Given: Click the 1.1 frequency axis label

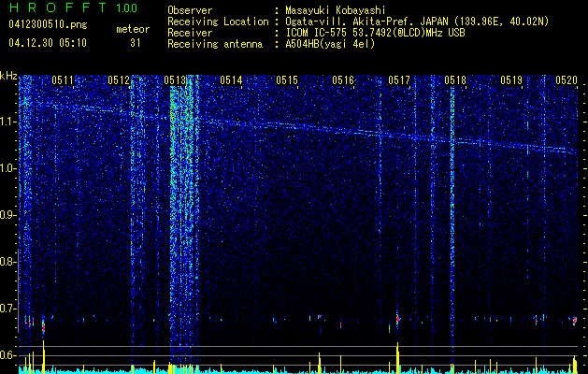Looking at the screenshot, I should tap(8, 122).
